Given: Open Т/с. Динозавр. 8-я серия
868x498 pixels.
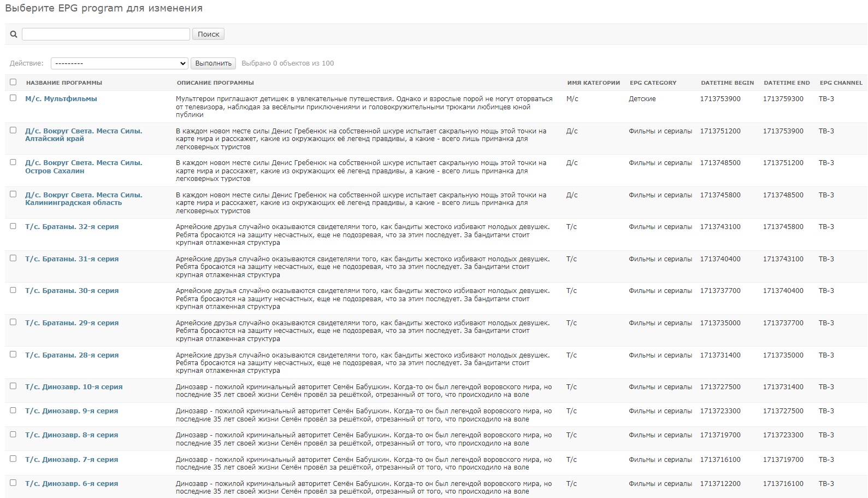Looking at the screenshot, I should (72, 435).
